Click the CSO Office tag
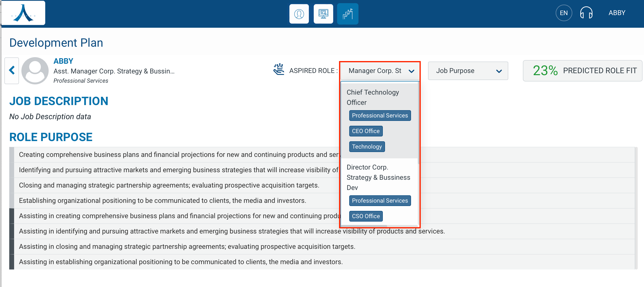 (x=366, y=216)
